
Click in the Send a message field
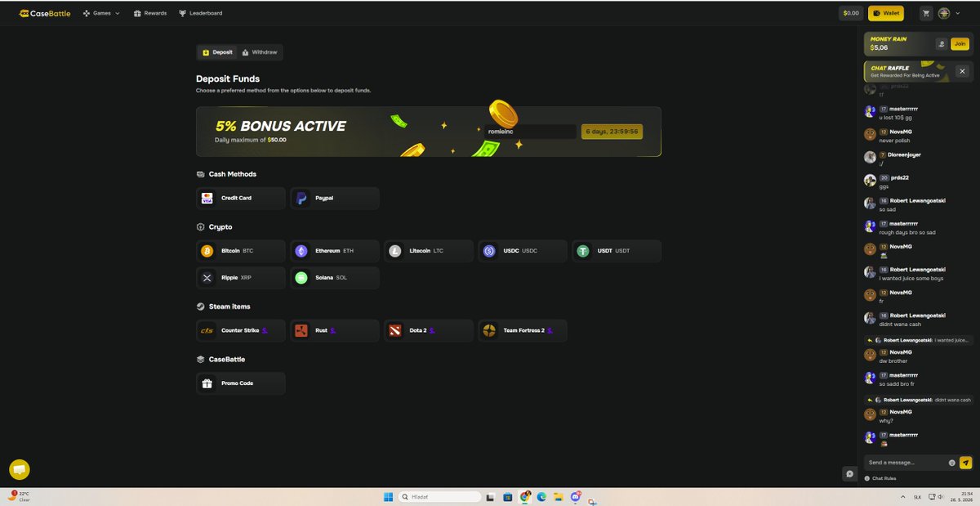[905, 463]
